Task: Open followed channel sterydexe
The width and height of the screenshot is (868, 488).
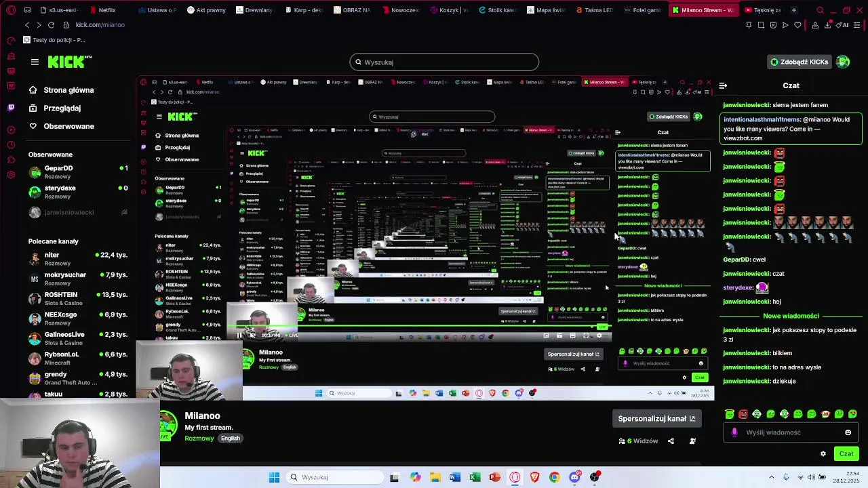Action: point(78,192)
